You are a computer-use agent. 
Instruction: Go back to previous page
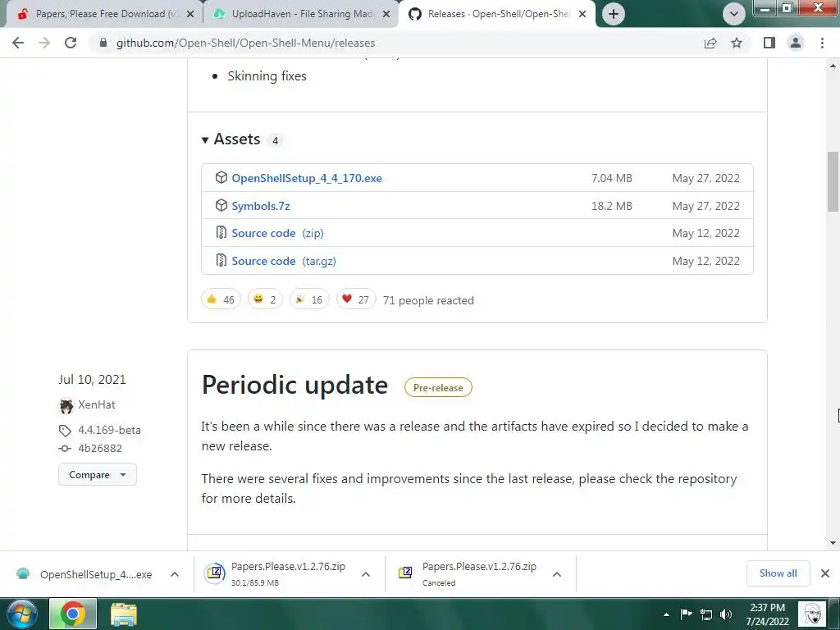18,43
